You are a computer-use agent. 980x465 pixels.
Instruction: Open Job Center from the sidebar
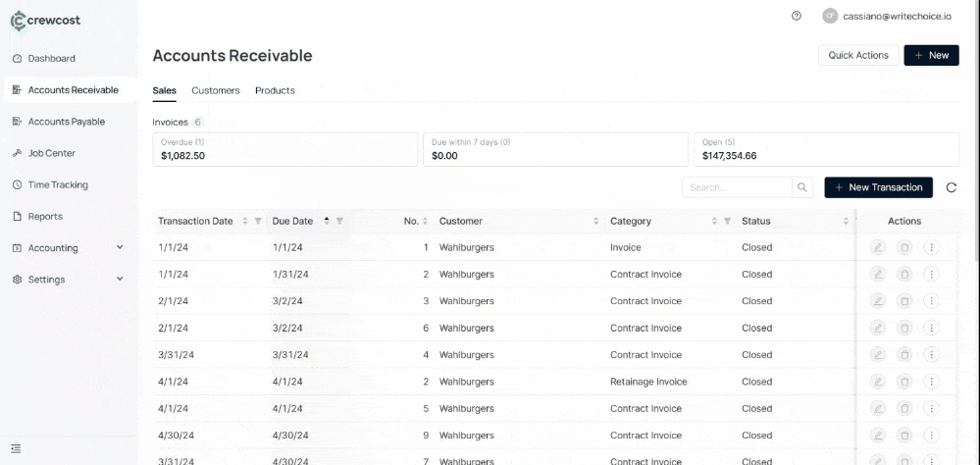click(x=51, y=153)
